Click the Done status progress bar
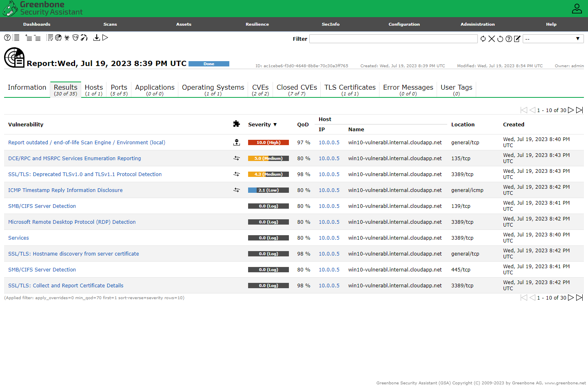The width and height of the screenshot is (588, 386). tap(209, 64)
